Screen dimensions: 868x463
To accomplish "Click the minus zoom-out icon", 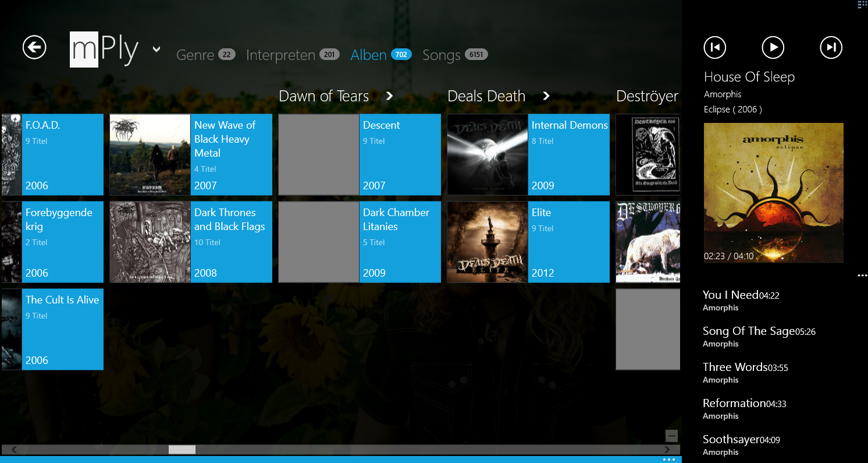I will tap(671, 436).
